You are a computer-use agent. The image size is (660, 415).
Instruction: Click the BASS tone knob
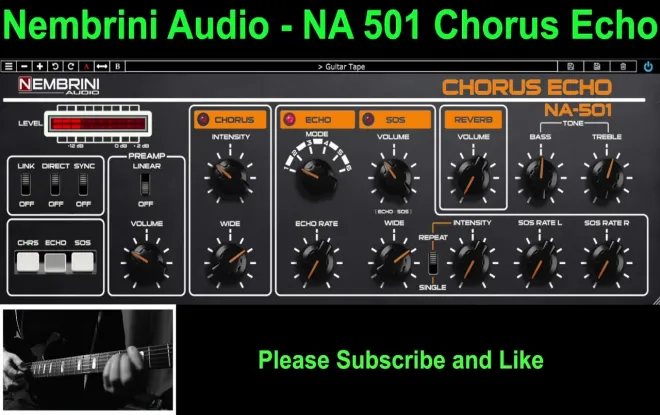[x=540, y=178]
